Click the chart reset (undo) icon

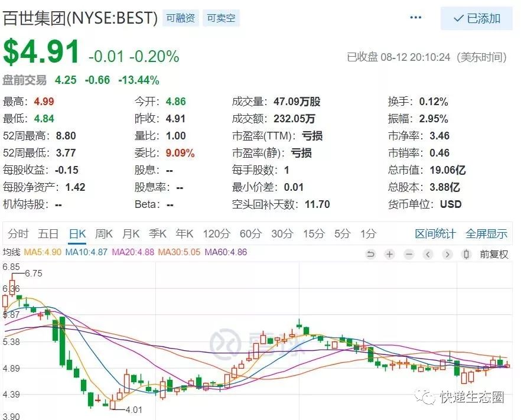(x=371, y=255)
